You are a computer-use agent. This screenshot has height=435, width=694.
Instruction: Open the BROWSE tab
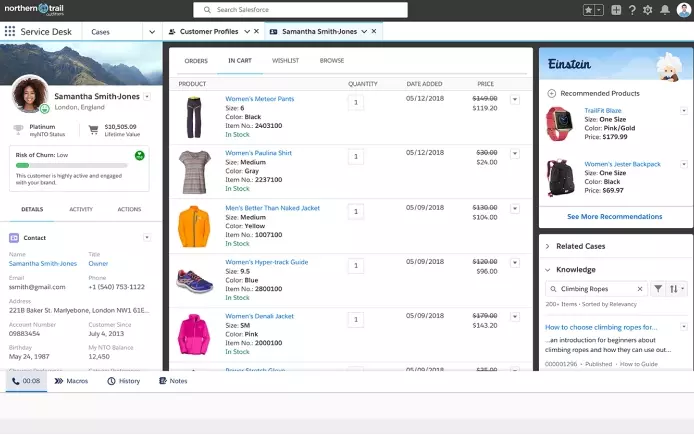332,61
